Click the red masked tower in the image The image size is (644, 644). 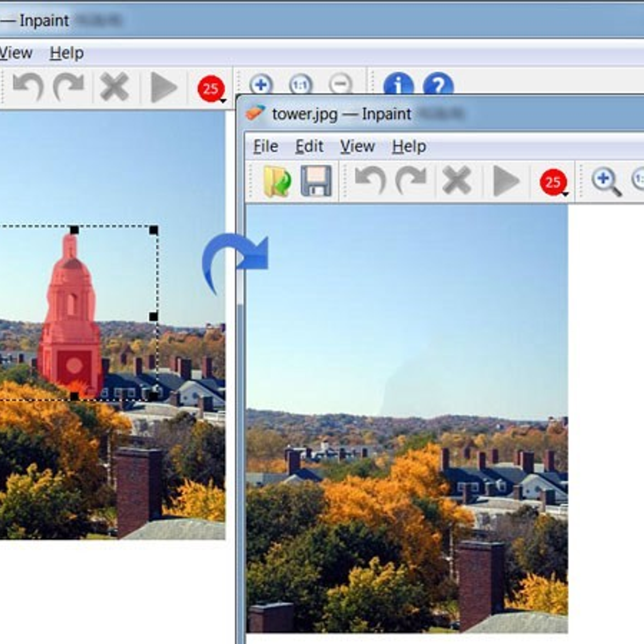(71, 322)
